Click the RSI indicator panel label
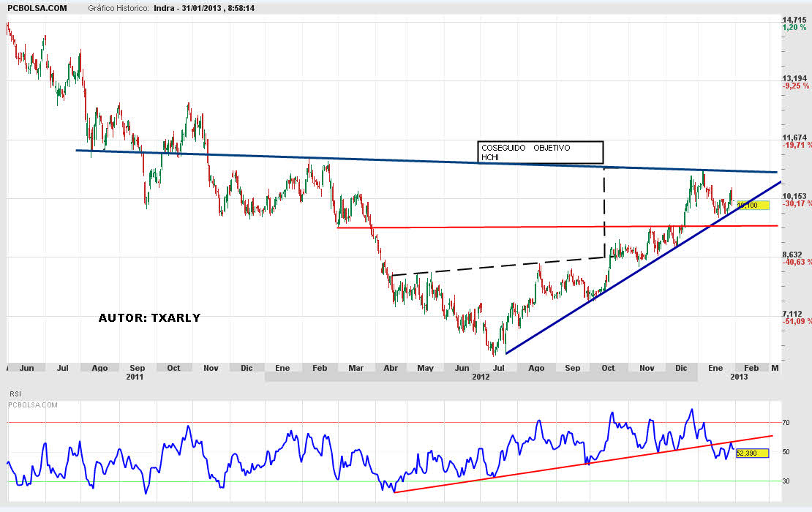 (15, 394)
